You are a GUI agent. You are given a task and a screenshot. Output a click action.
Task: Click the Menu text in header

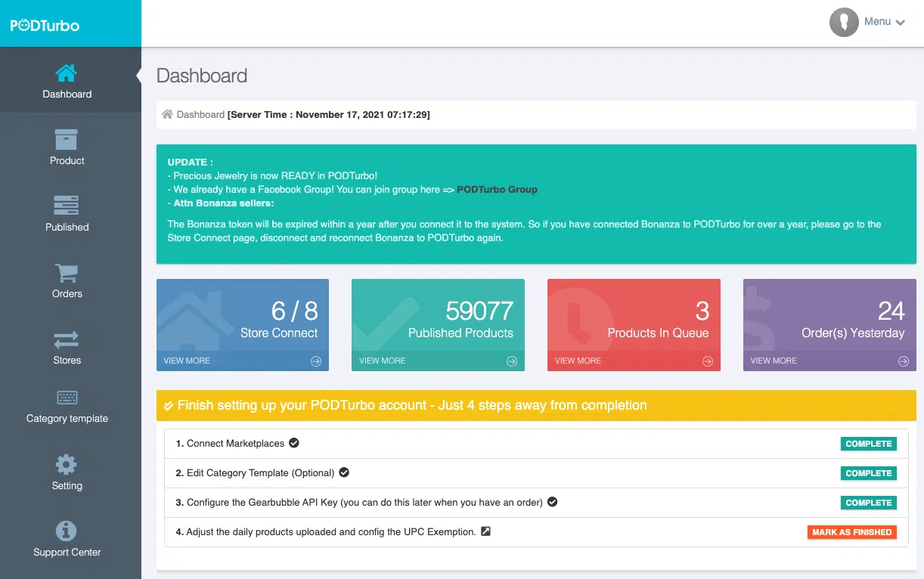point(877,22)
